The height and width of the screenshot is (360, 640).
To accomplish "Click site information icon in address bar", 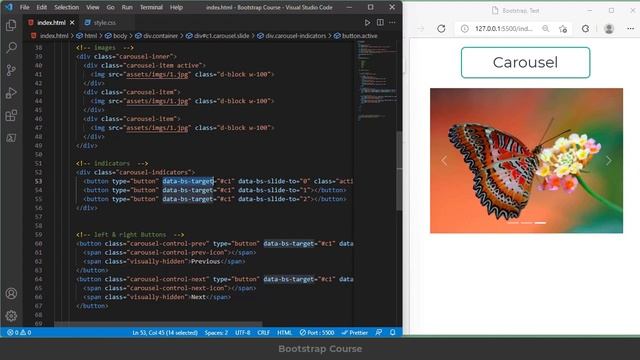I will tap(464, 29).
